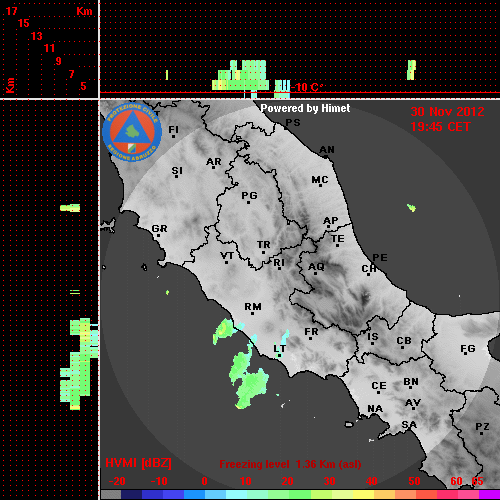Click the small echo over the Adriatic Sea
500x500 pixels.
coord(412,208)
